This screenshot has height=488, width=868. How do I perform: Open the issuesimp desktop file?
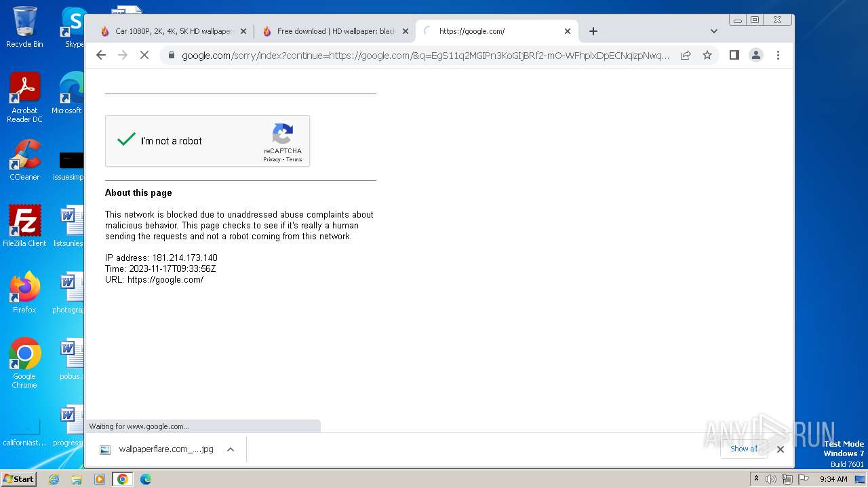point(70,167)
